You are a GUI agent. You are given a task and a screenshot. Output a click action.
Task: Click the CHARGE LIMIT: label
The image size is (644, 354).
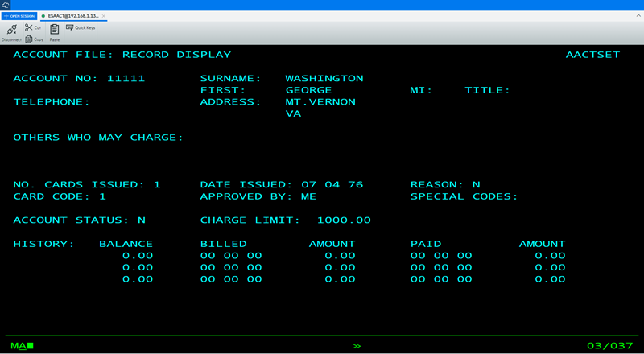(250, 220)
